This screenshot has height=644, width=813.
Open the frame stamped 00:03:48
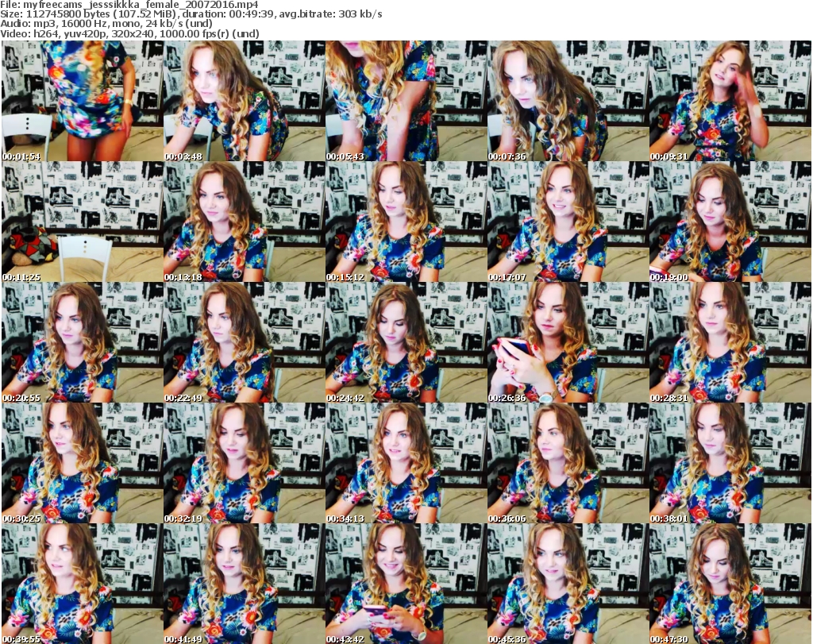pyautogui.click(x=244, y=101)
